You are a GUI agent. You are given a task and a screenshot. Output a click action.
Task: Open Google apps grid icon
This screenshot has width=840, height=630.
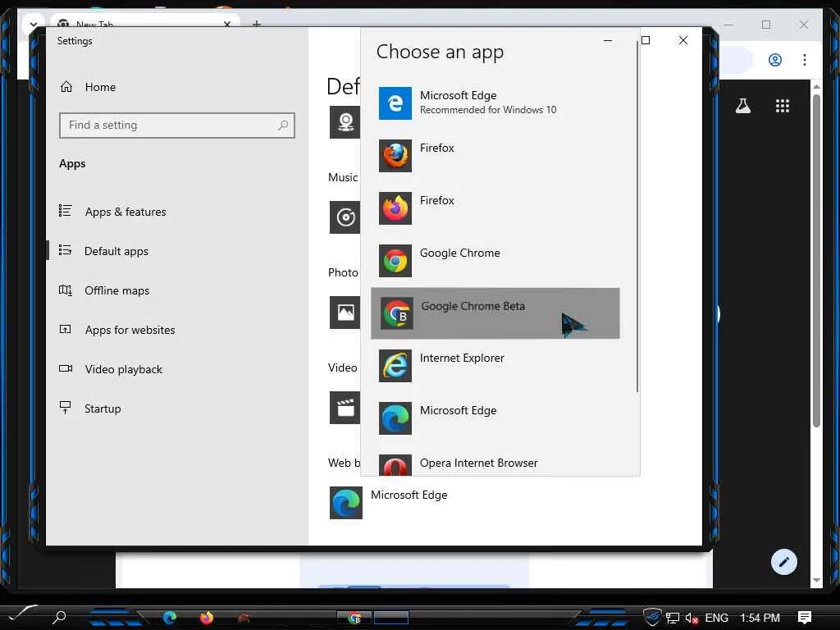click(x=782, y=106)
